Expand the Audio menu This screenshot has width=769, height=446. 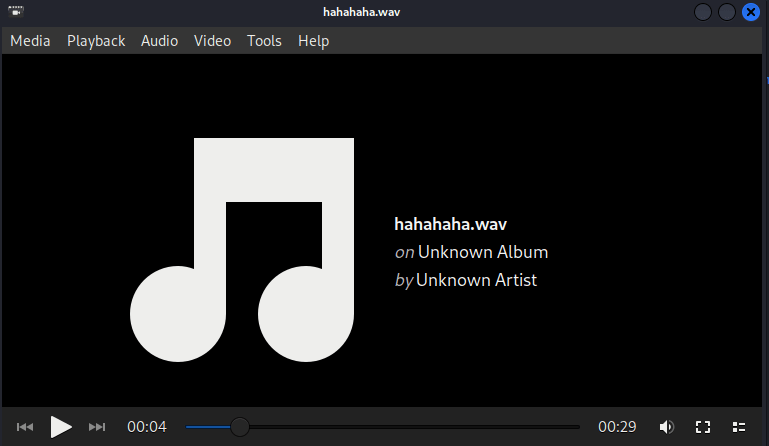point(159,41)
